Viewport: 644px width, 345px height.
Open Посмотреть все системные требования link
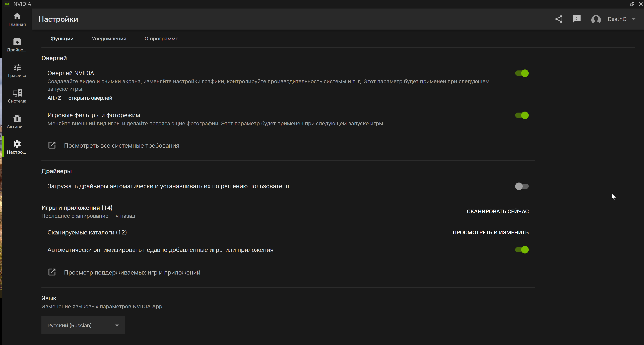pos(121,146)
